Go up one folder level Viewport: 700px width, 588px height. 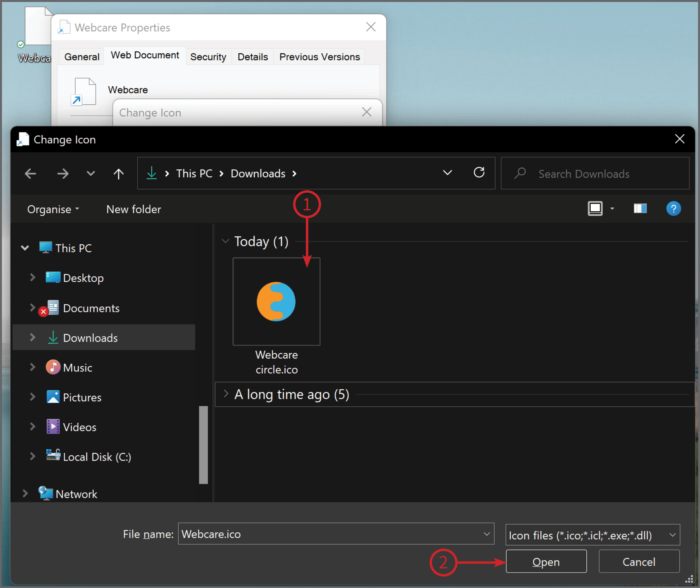118,173
